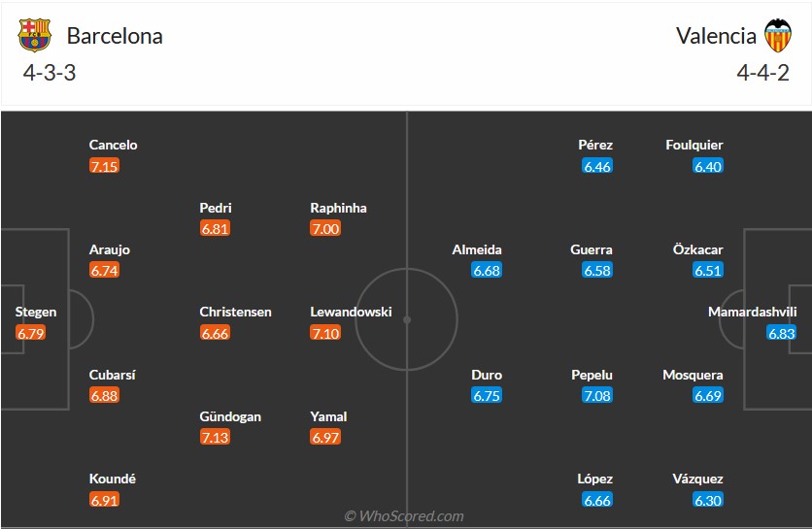Click player name Cubarsí

click(114, 375)
